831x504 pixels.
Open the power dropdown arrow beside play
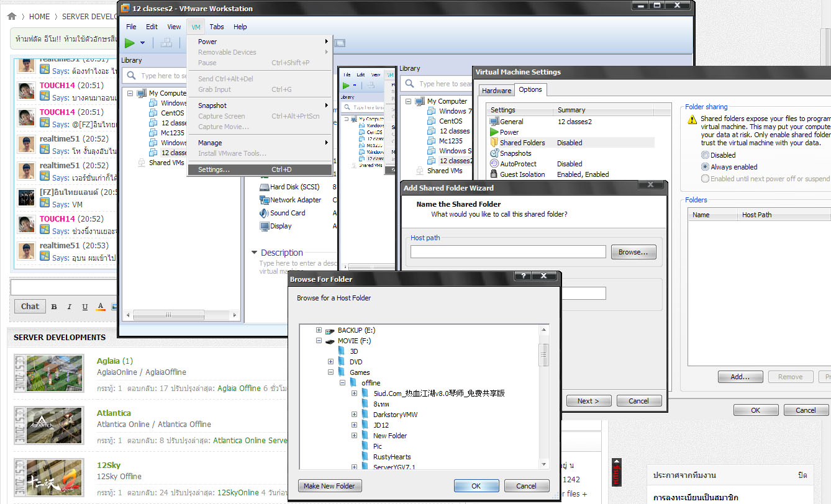pyautogui.click(x=142, y=43)
